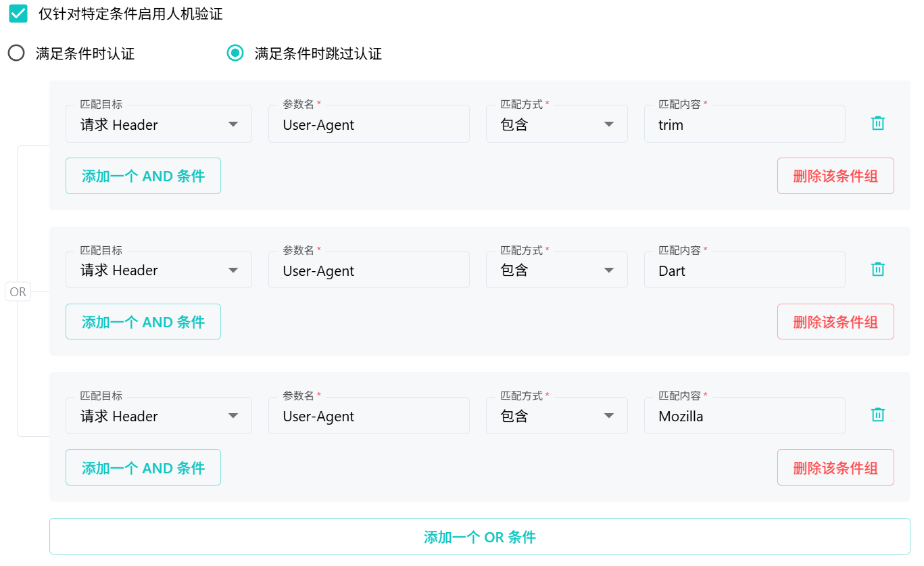
Task: Uncheck 仅针对特定条件启用人机验证 checkbox
Action: pos(18,14)
